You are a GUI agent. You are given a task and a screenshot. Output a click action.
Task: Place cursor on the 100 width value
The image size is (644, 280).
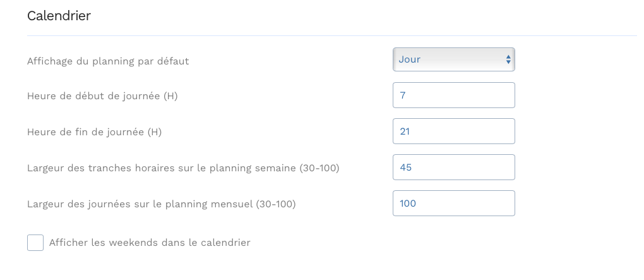[x=408, y=204]
